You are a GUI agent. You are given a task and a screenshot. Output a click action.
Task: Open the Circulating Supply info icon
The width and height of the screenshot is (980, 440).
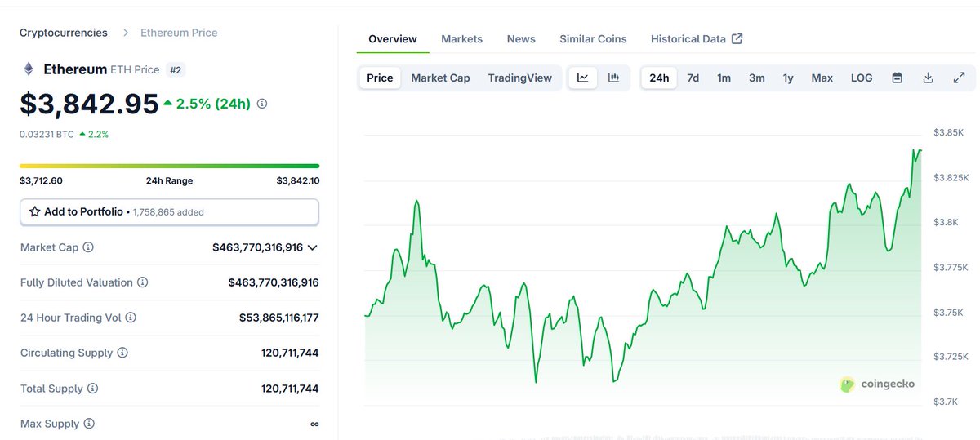point(122,353)
